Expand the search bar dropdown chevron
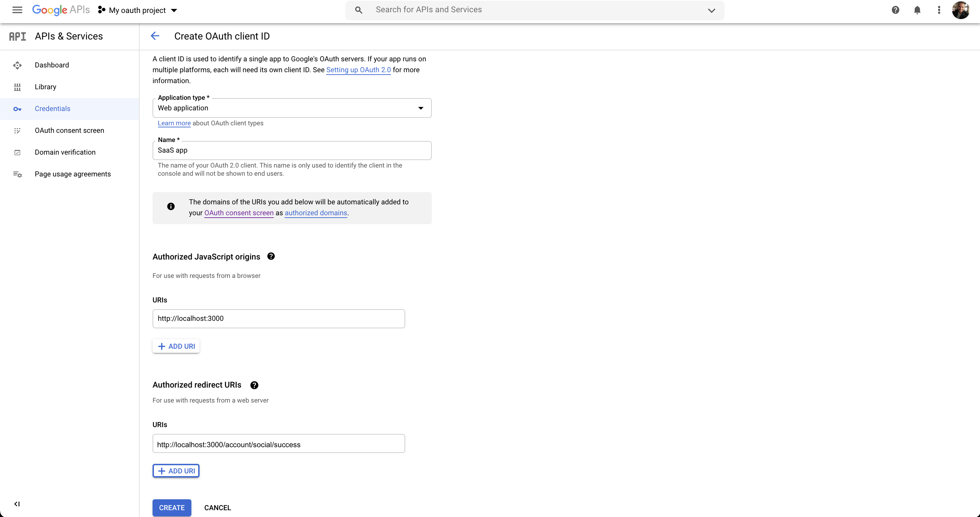This screenshot has width=980, height=517. click(x=711, y=10)
